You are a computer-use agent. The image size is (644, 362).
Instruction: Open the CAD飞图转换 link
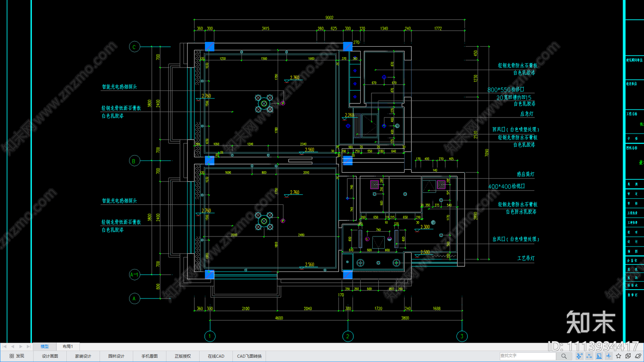[249, 356]
